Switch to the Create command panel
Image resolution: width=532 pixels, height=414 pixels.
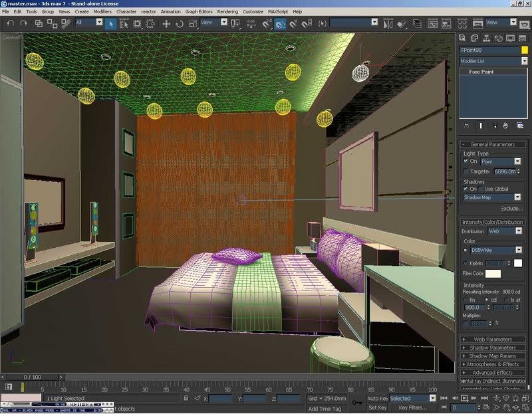click(x=462, y=38)
